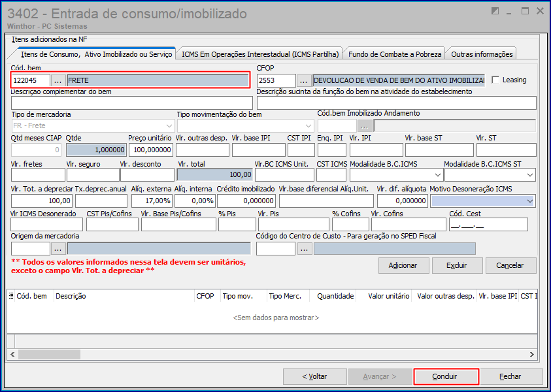Click the Quantidade column header
This screenshot has width=551, height=392.
(x=333, y=296)
